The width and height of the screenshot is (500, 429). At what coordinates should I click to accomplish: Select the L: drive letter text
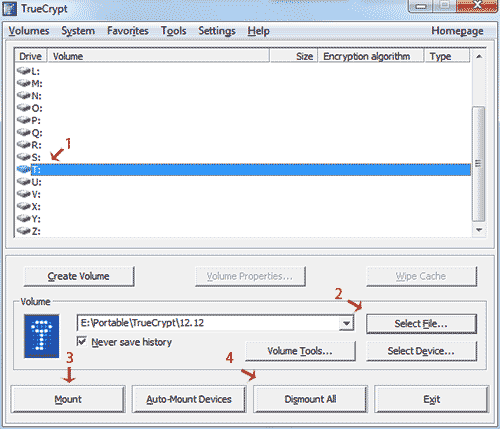(x=35, y=71)
